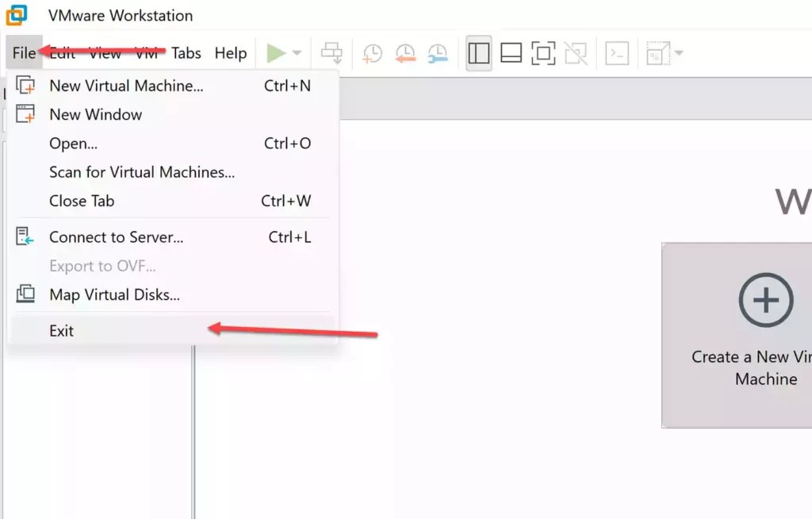This screenshot has width=812, height=519.
Task: Open the Tabs menu
Action: click(x=186, y=53)
